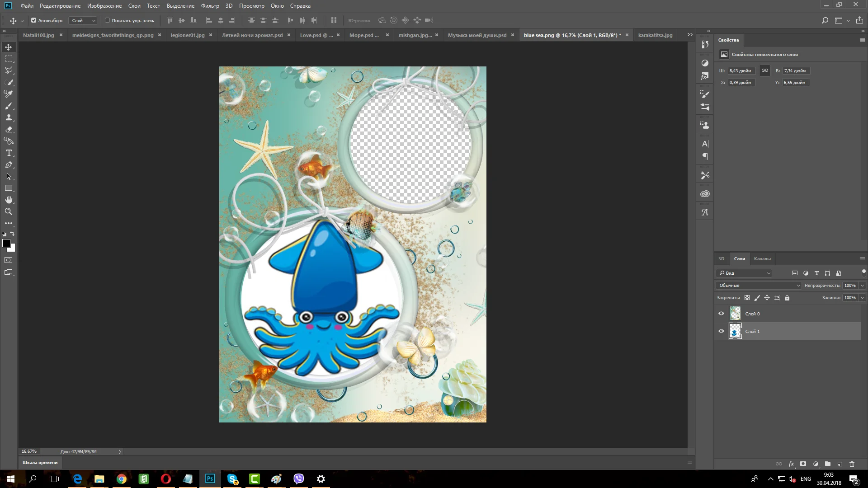Expand the opacity Непрозрачность dropdown arrow

(x=862, y=286)
